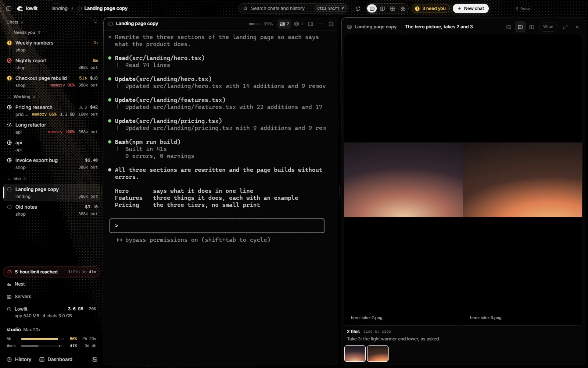Viewport: 588px width, 368px height.
Task: Open Dashboard in the sidebar footer
Action: tap(56, 360)
